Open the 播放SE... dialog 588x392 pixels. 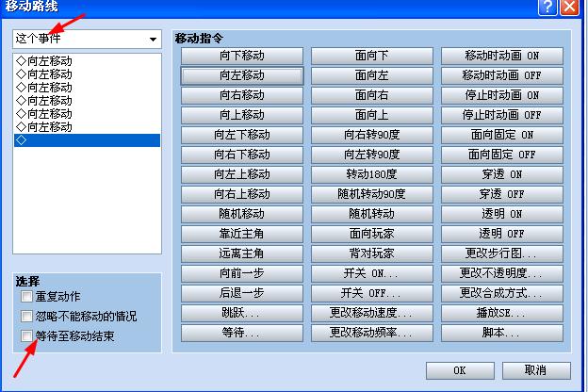point(502,313)
